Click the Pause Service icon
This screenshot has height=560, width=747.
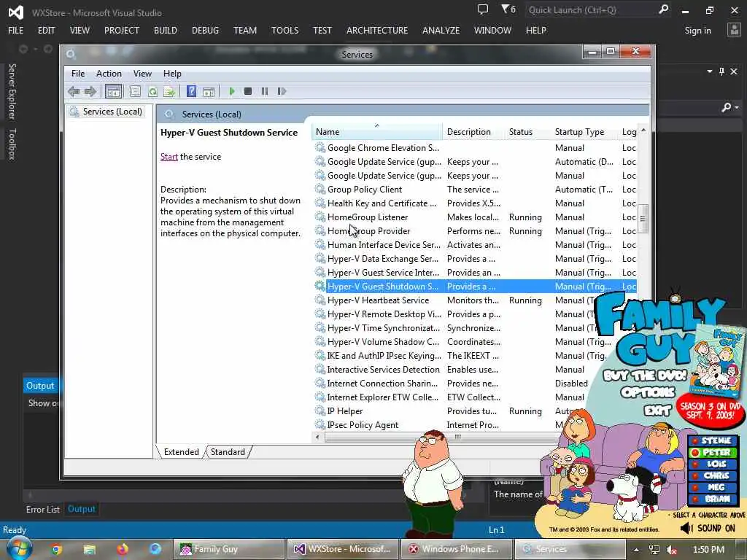pyautogui.click(x=264, y=91)
